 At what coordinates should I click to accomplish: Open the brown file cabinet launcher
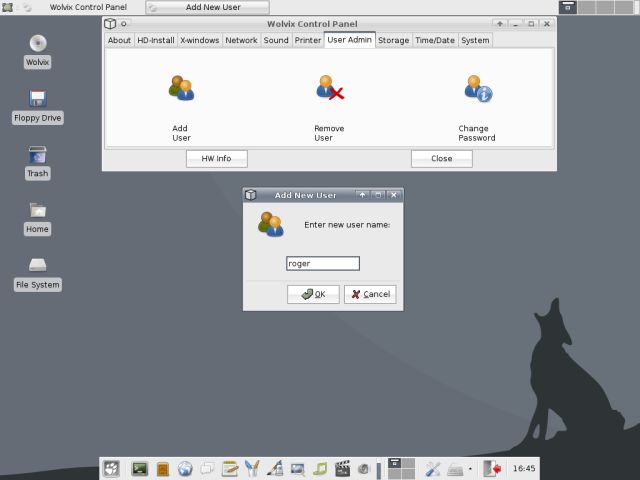tap(162, 469)
